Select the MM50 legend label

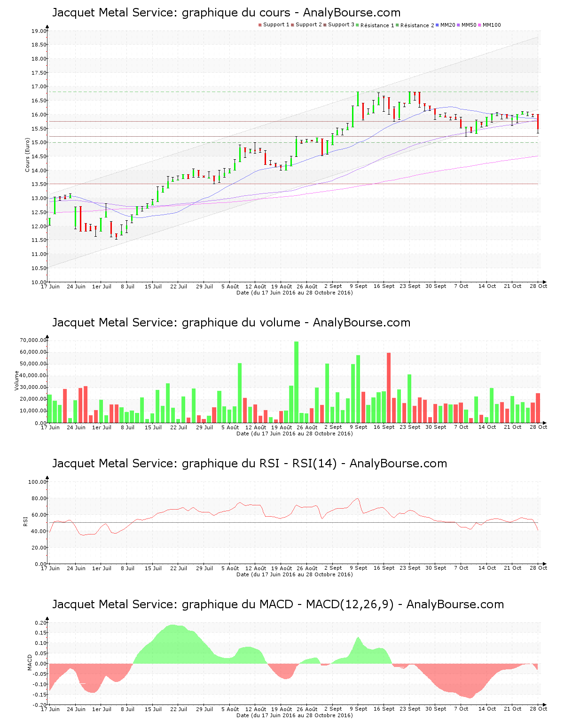(x=469, y=25)
